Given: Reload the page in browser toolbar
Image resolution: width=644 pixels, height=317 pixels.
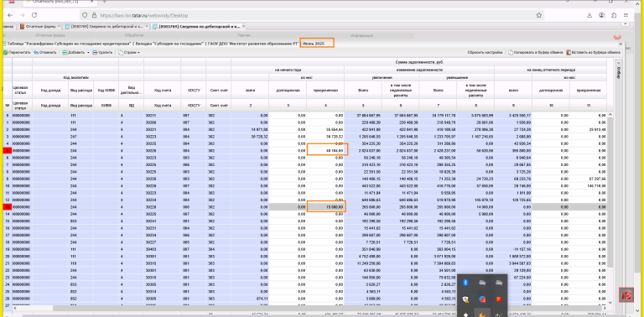Looking at the screenshot, I should pyautogui.click(x=34, y=15).
